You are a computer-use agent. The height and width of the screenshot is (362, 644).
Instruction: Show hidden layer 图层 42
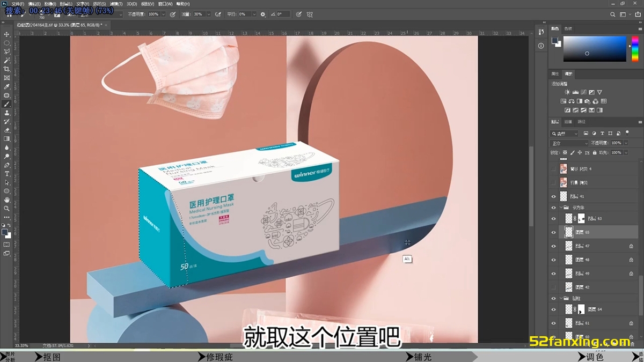coord(554,287)
